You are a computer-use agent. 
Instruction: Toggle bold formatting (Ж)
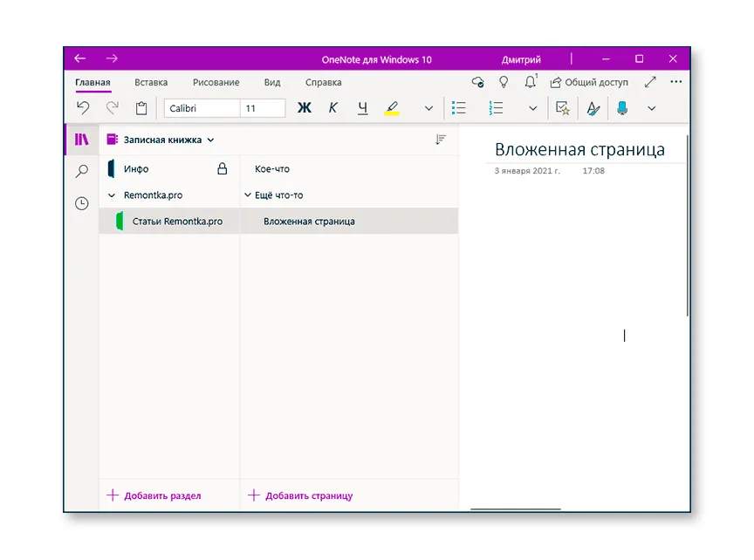304,108
